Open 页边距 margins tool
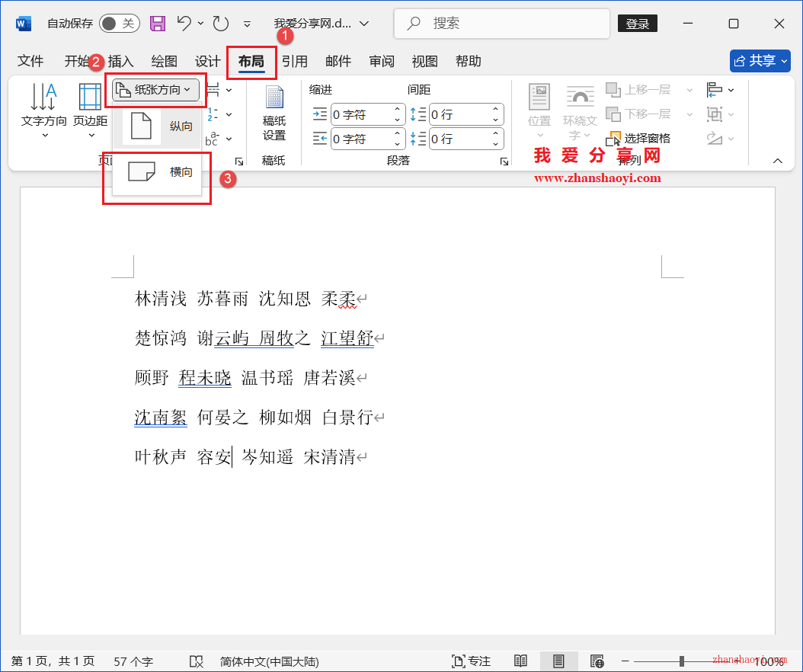Viewport: 803px width, 672px height. pos(91,110)
